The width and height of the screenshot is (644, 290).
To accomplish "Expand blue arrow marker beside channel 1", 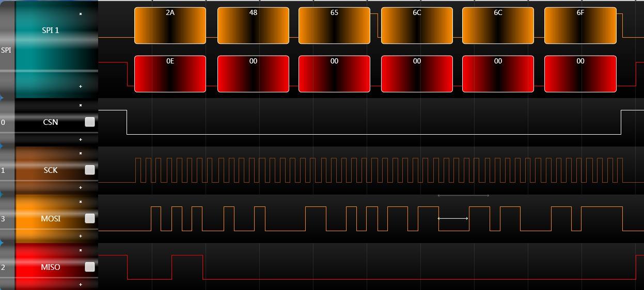I will [2, 146].
